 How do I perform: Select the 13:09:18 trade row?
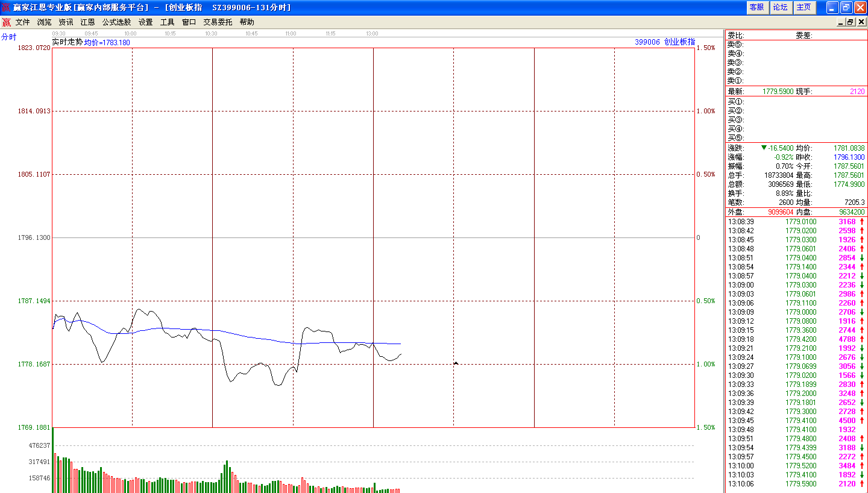tap(796, 339)
